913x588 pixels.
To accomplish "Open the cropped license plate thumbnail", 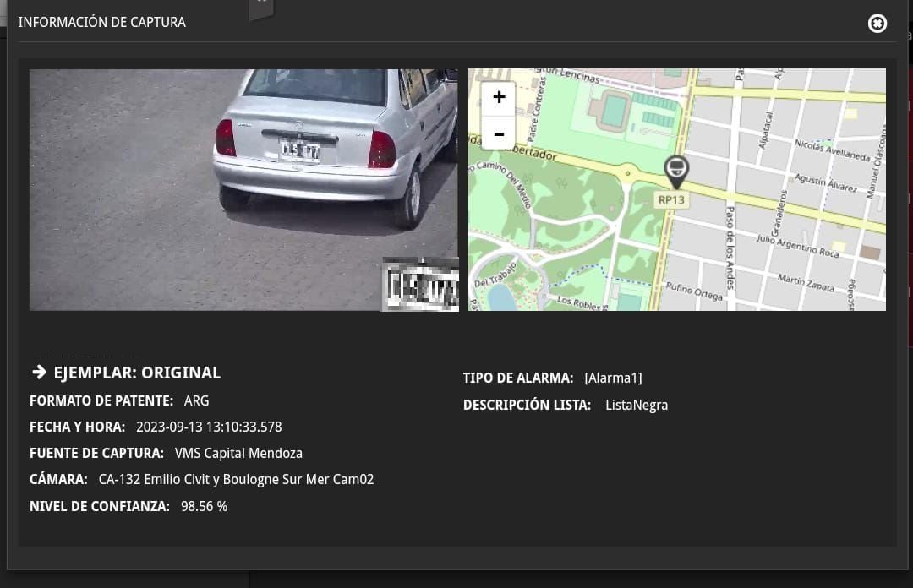I will coord(420,285).
